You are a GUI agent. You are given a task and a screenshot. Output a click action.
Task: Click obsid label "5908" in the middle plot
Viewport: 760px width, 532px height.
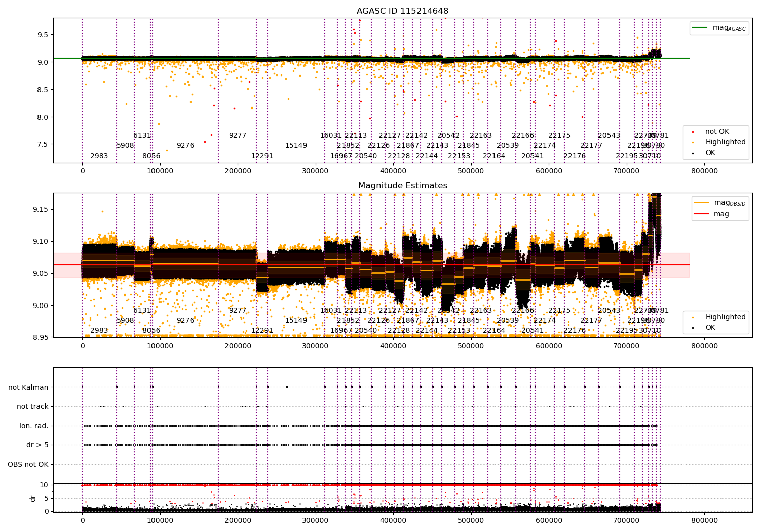coord(125,321)
